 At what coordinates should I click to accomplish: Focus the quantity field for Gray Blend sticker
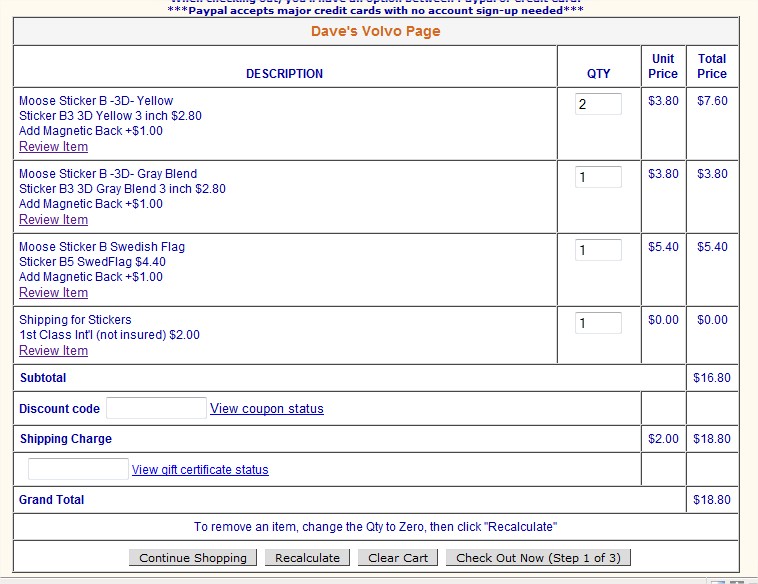pyautogui.click(x=598, y=177)
